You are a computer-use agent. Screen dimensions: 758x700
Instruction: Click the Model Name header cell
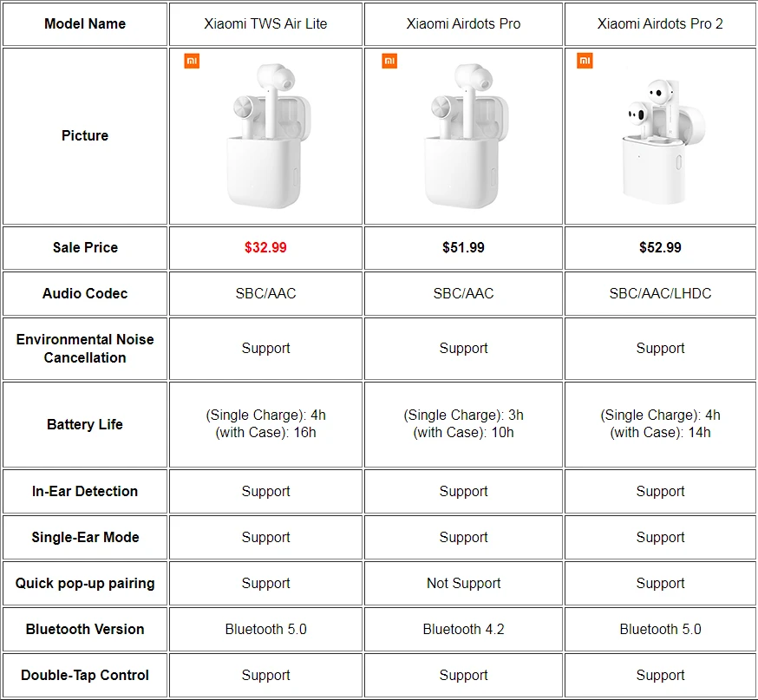coord(85,23)
